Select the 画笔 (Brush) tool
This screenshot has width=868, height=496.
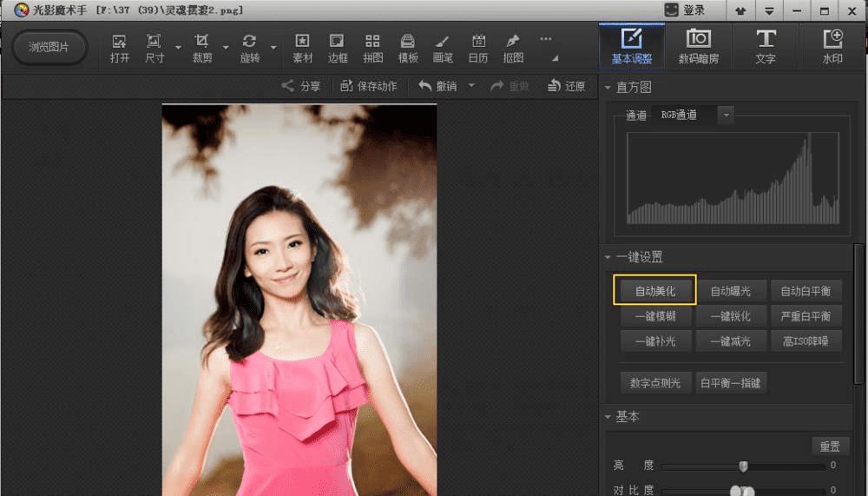coord(443,48)
